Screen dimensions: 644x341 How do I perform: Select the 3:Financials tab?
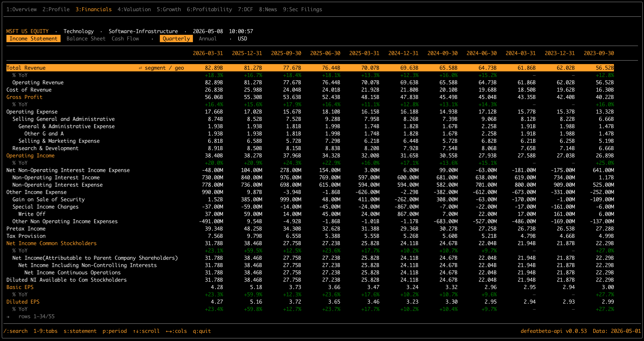[x=94, y=9]
